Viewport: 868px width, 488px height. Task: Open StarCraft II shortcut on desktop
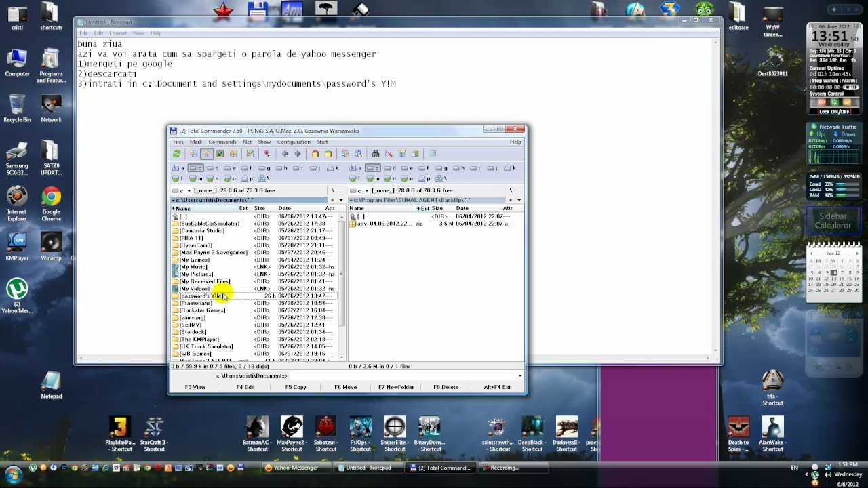154,434
